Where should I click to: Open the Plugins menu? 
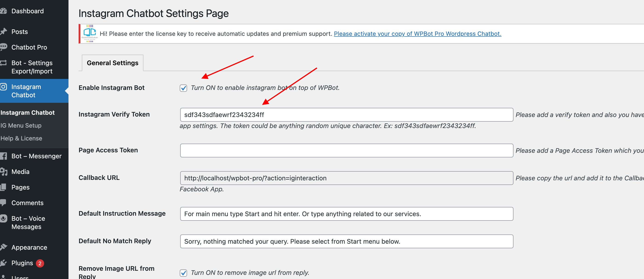click(x=22, y=263)
